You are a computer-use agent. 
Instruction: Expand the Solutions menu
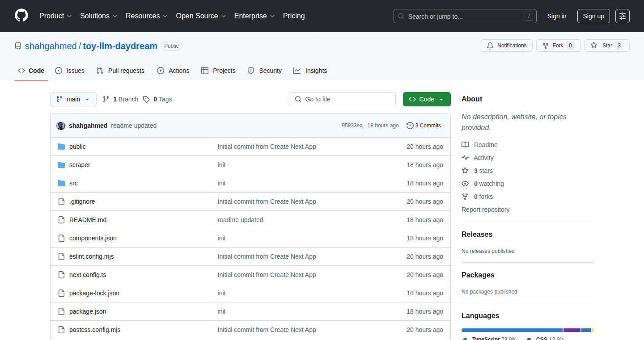[x=99, y=16]
